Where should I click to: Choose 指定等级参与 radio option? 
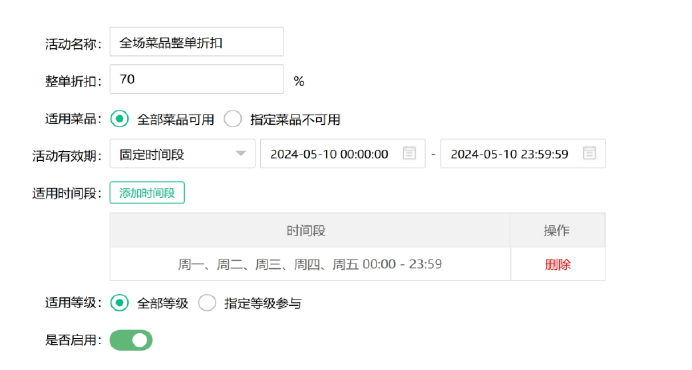(207, 303)
